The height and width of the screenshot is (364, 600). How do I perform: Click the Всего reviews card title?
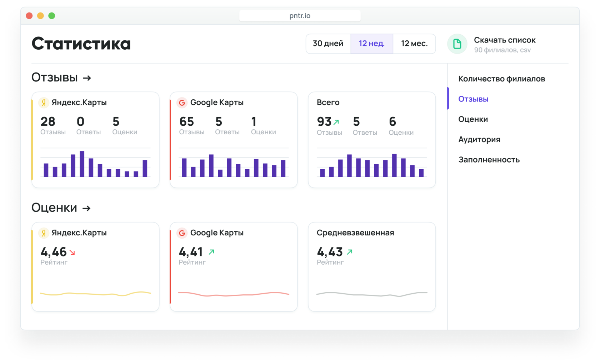[328, 103]
